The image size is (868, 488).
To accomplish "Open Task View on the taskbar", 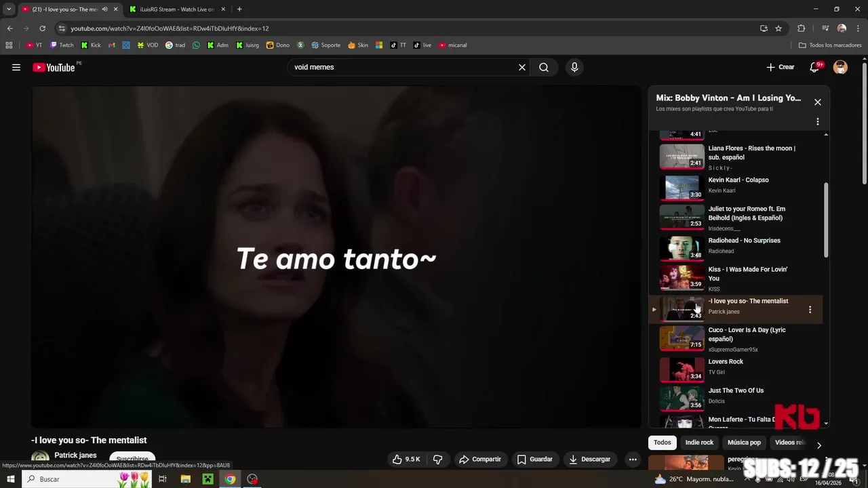I will 163,479.
